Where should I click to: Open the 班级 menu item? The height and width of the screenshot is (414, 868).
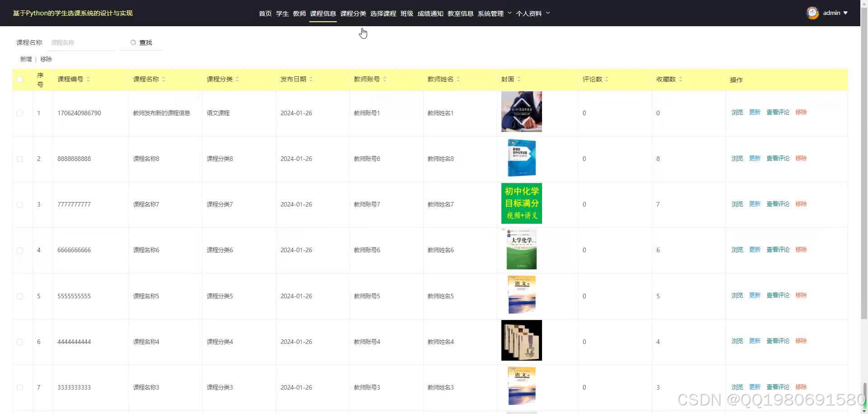(407, 14)
